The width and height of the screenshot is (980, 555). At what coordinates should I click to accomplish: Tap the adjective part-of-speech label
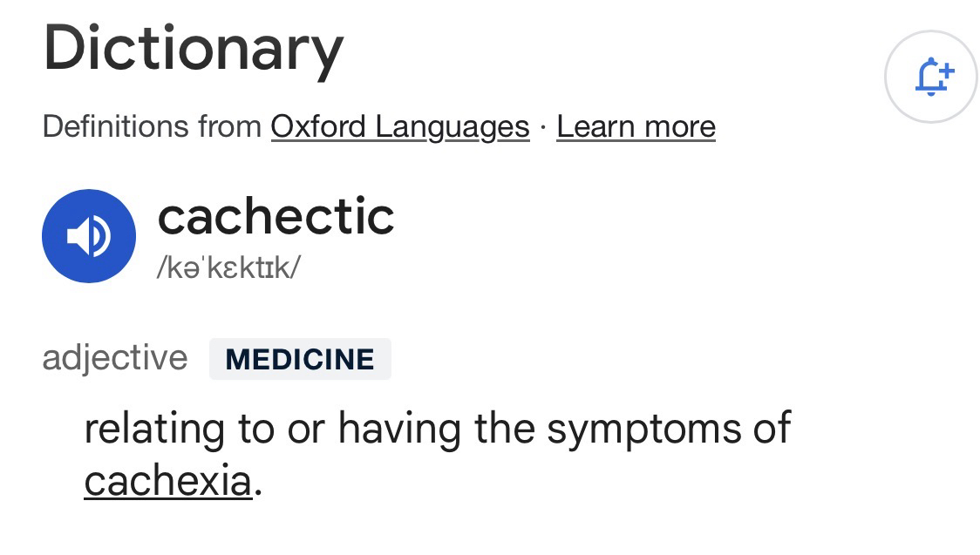(114, 358)
